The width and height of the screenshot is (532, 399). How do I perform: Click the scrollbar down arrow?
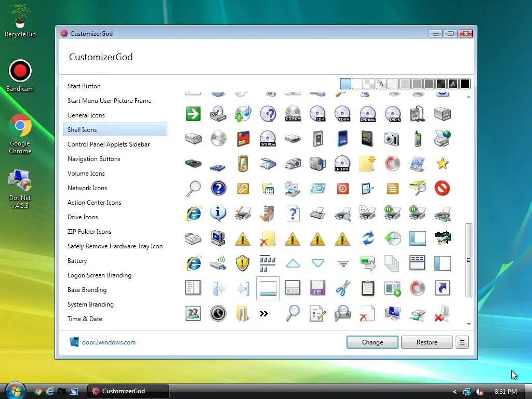(x=469, y=324)
